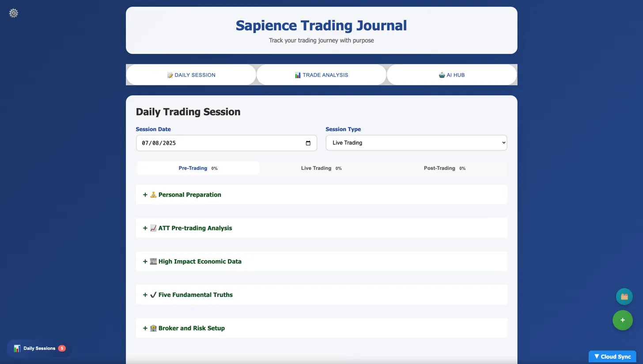Click the memo icon on Daily Session tab
The width and height of the screenshot is (643, 364).
coord(170,75)
